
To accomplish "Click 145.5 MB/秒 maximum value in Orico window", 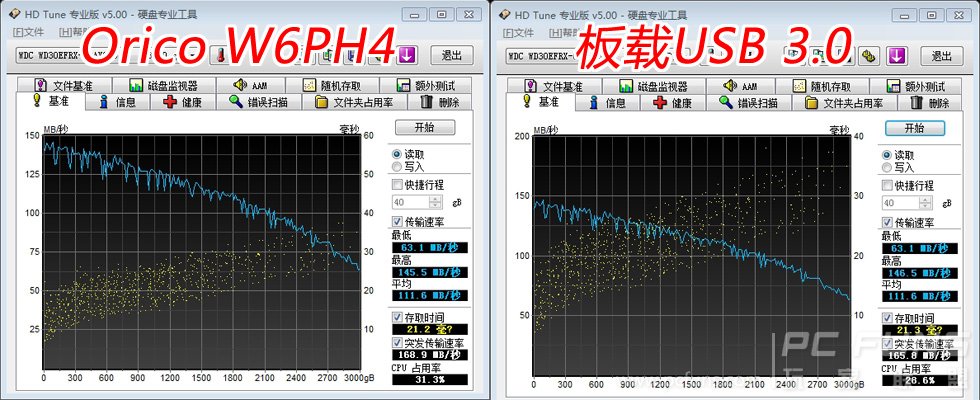I will [x=429, y=272].
